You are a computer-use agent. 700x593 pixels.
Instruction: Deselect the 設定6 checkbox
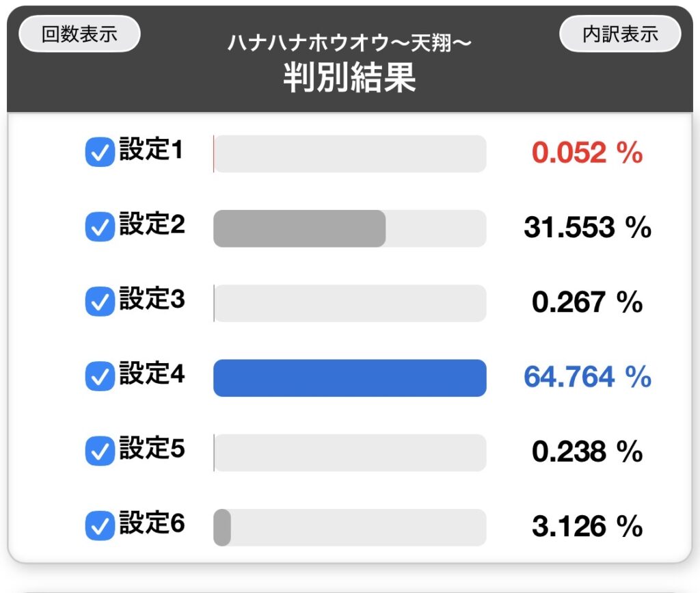(99, 526)
